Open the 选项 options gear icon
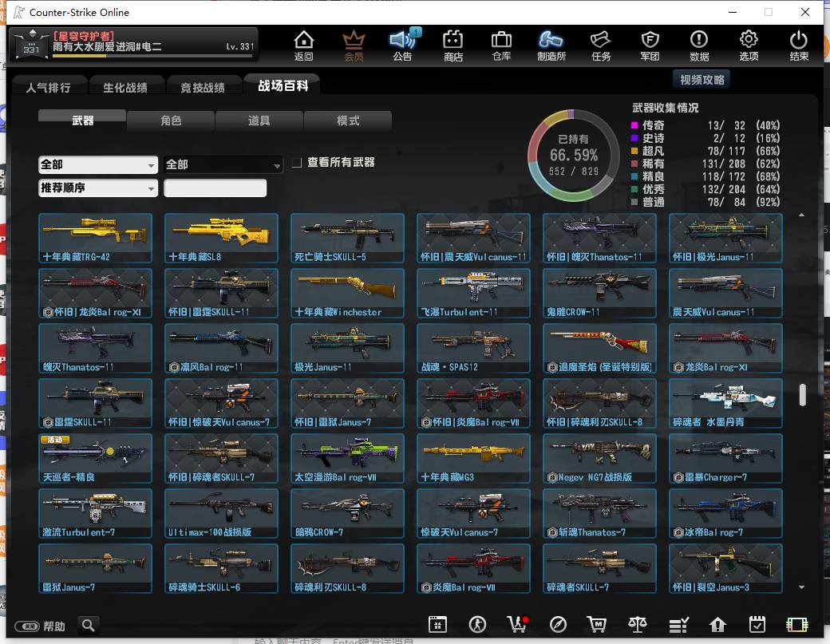This screenshot has width=830, height=644. coord(749,45)
